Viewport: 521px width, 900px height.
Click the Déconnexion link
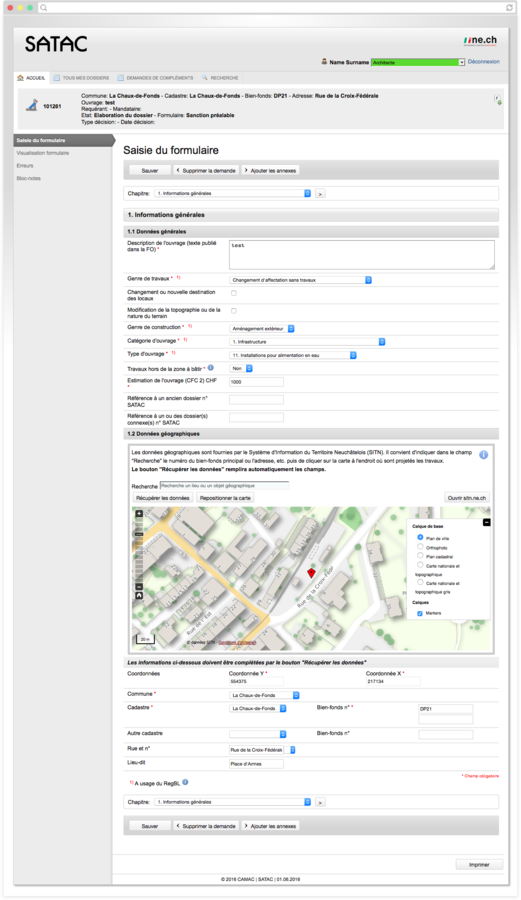(x=483, y=61)
